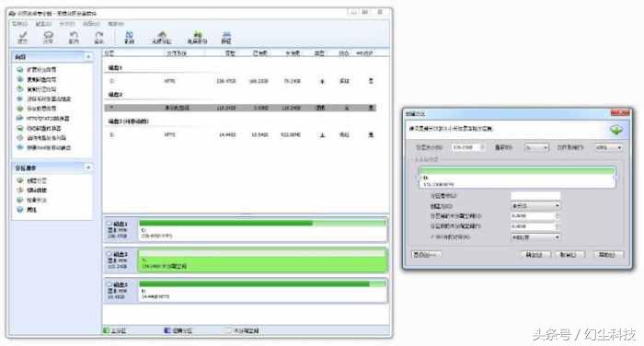
Task: Click the 主分区 legend entry in status bar
Action: [x=115, y=330]
